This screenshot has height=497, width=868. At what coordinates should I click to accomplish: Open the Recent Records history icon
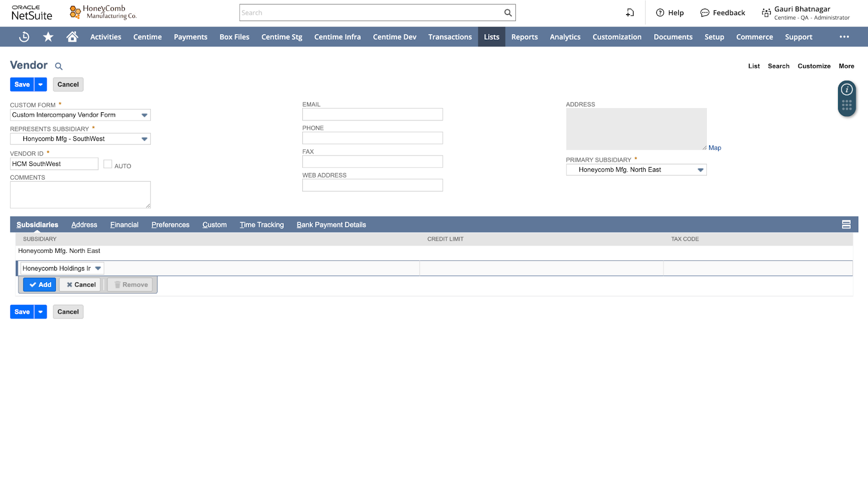click(24, 37)
